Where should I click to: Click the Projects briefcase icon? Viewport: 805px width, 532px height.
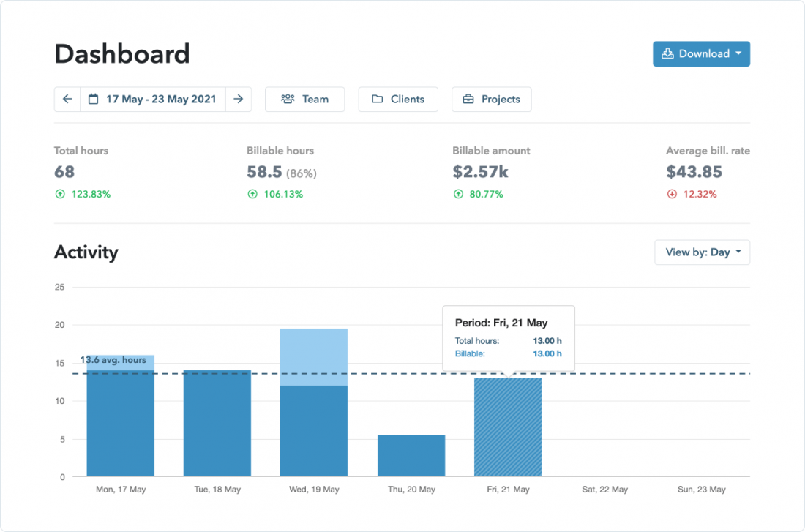[x=467, y=99]
